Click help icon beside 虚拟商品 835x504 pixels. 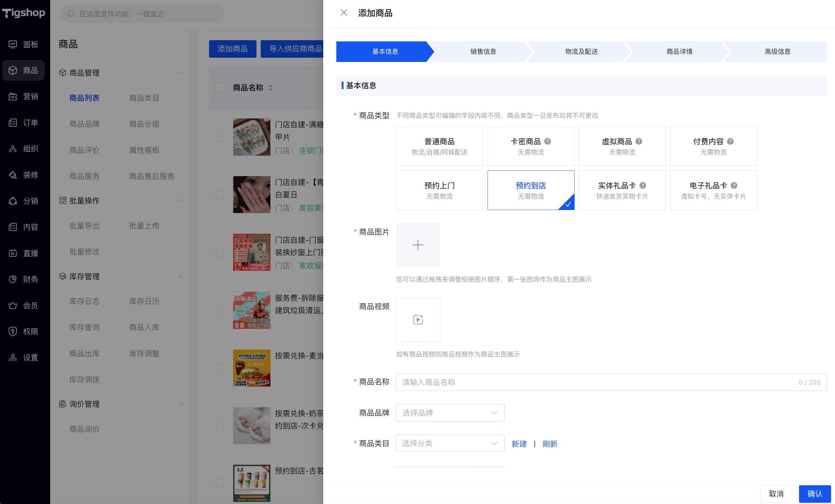click(638, 141)
